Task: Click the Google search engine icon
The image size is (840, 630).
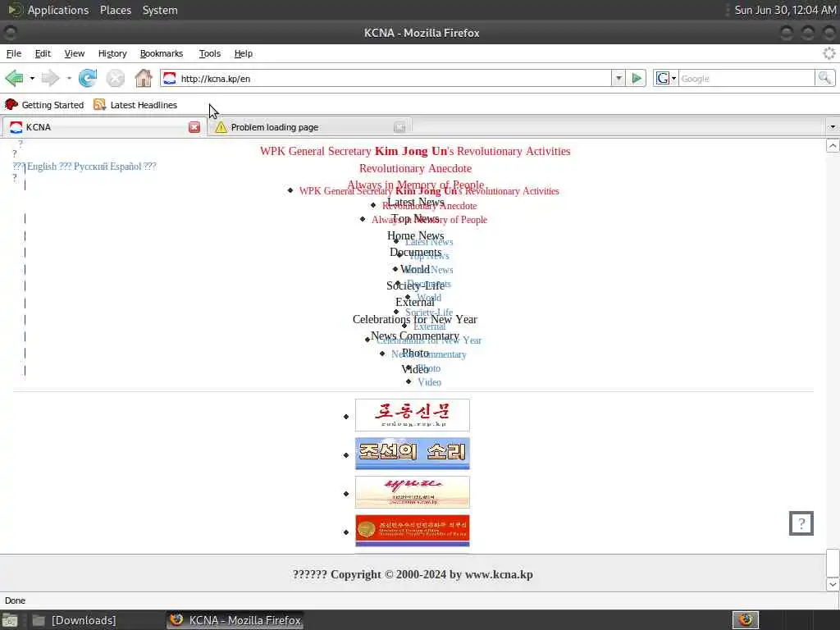Action: [x=662, y=78]
